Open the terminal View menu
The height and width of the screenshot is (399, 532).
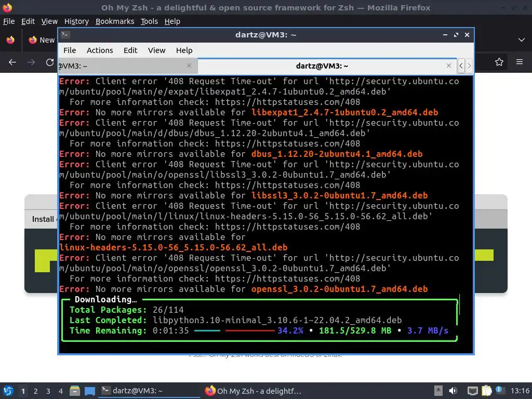click(x=156, y=50)
